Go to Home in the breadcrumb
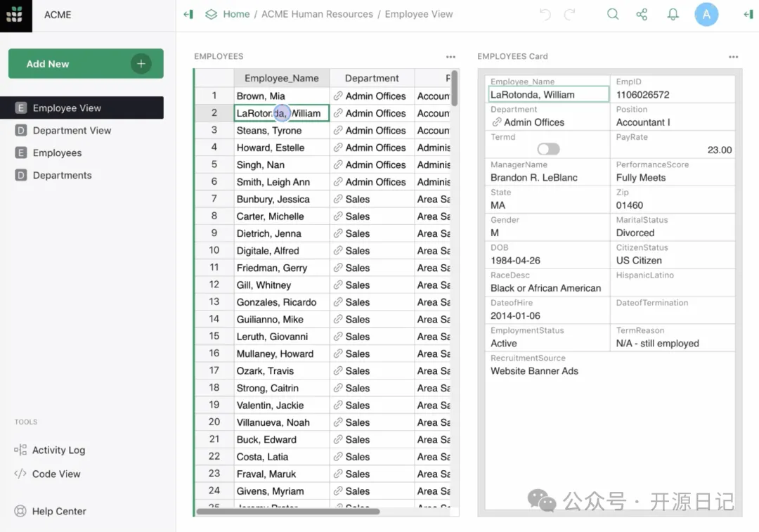The image size is (759, 532). coord(236,14)
